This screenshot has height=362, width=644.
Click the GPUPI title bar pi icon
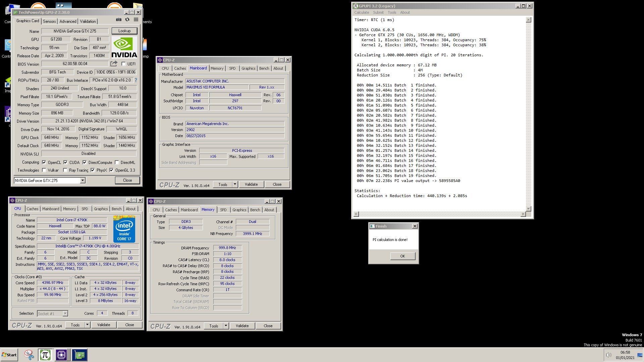[356, 6]
